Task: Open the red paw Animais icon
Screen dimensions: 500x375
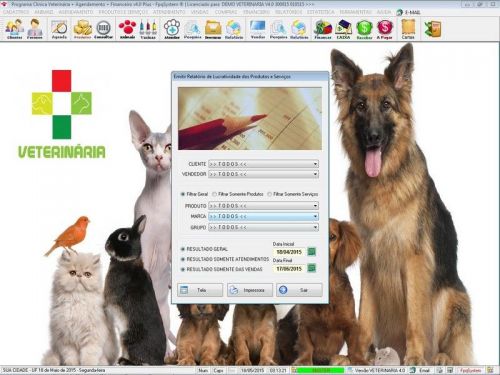Action: pos(127,29)
